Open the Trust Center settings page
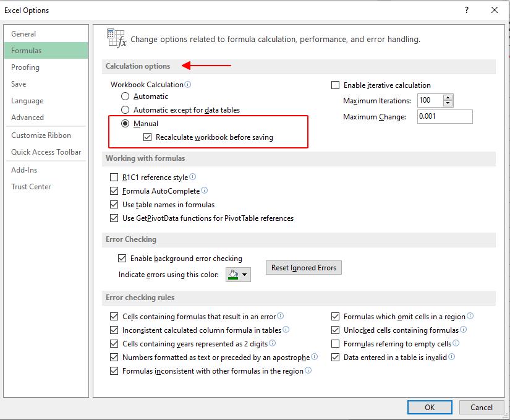The width and height of the screenshot is (510, 420). click(x=31, y=187)
